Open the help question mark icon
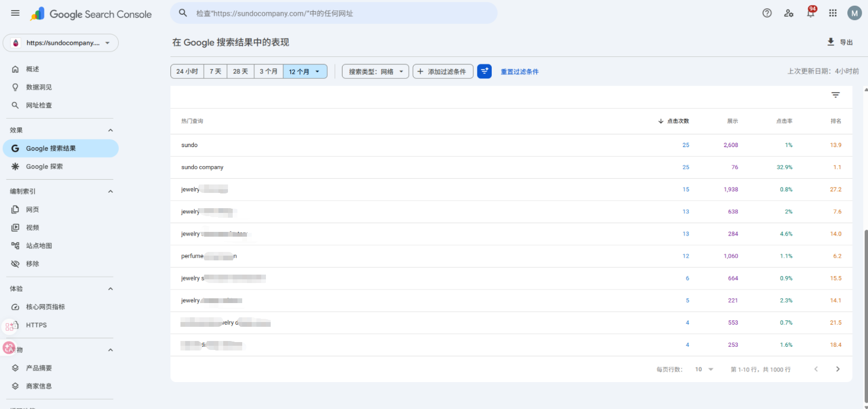 (767, 13)
